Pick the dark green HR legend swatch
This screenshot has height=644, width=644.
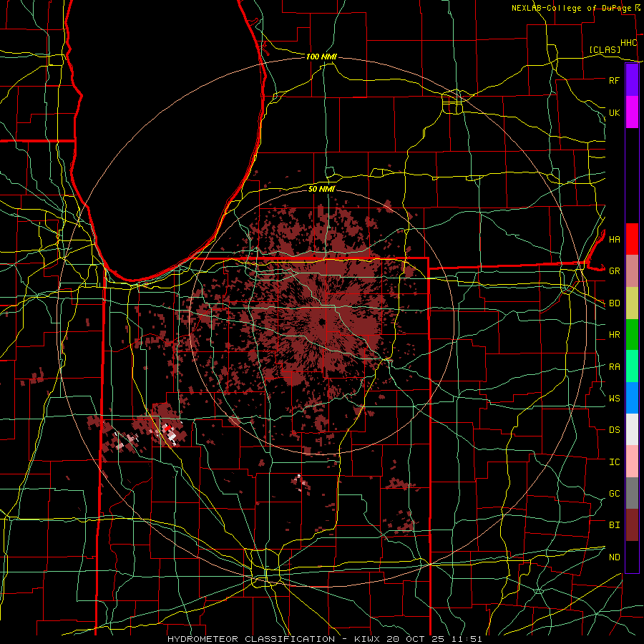[632, 335]
